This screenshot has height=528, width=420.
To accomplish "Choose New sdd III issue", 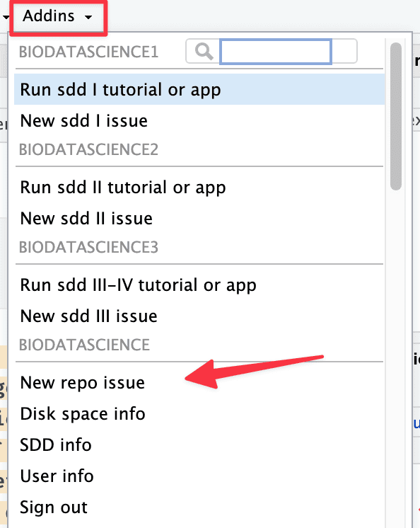I will point(199,316).
